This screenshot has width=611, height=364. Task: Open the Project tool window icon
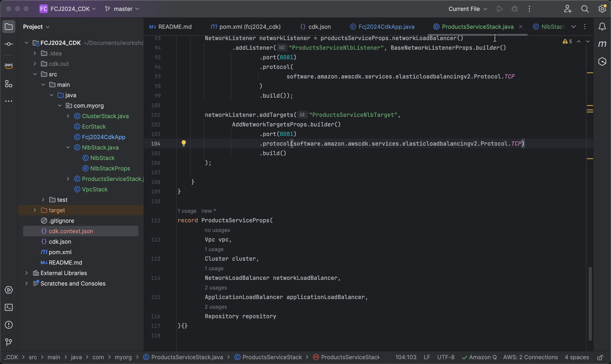[9, 27]
